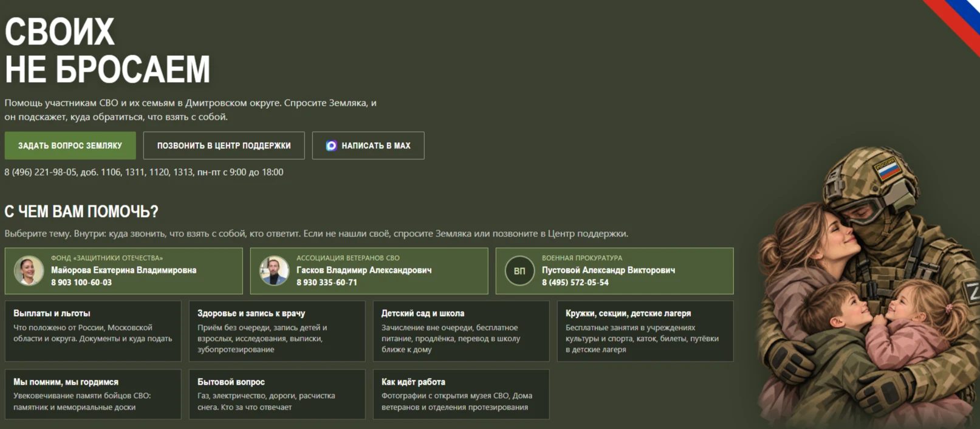Viewport: 980px width, 429px height.
Task: Open Гасков Владимир Александрович's avatar photo
Action: pos(274,271)
